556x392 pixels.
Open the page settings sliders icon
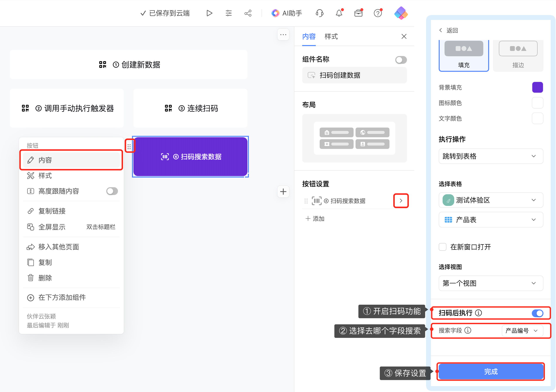229,13
